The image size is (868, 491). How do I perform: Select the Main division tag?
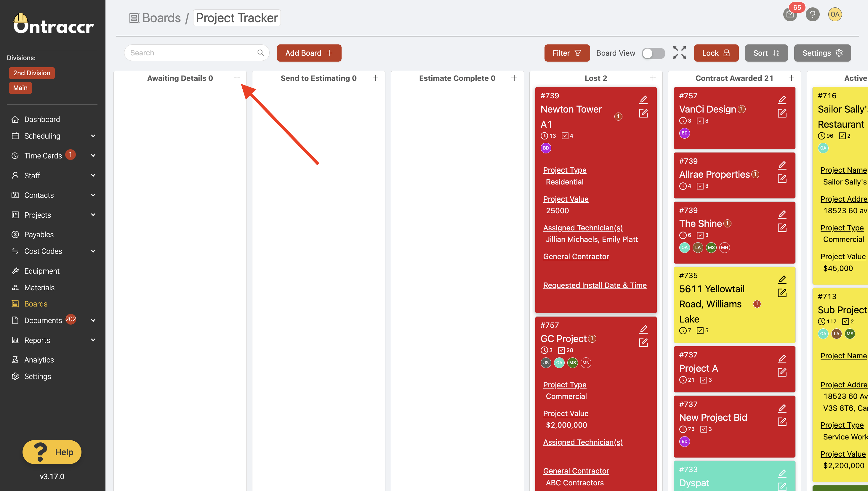[x=20, y=88]
